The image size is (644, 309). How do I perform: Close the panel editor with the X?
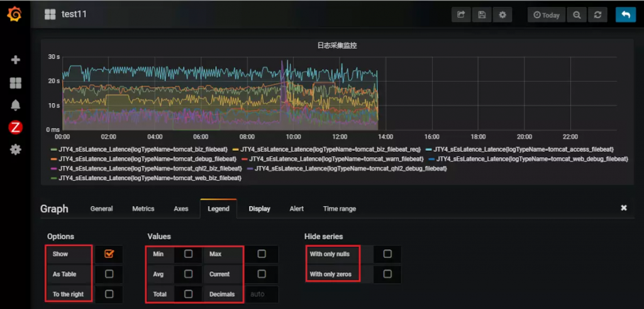(x=624, y=208)
